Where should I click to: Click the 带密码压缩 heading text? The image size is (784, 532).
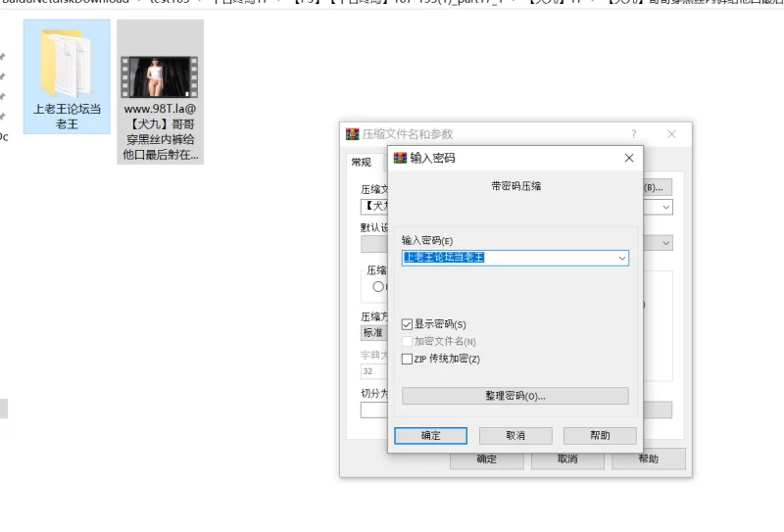[x=516, y=186]
